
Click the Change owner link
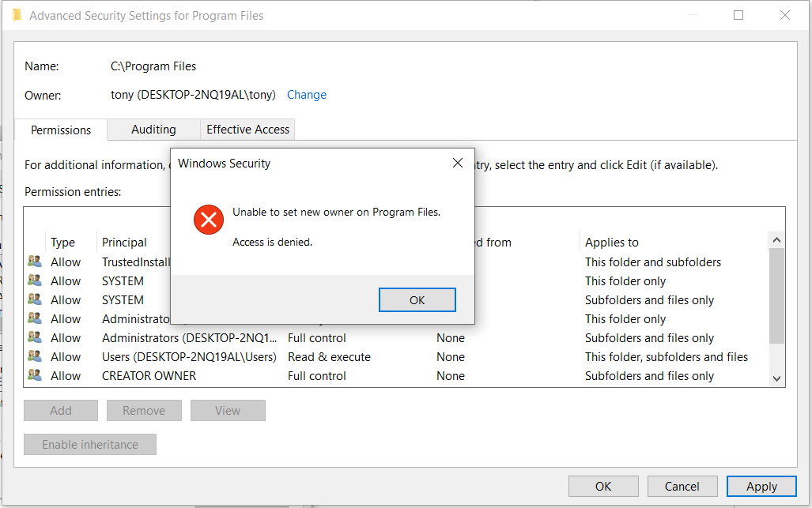click(307, 95)
